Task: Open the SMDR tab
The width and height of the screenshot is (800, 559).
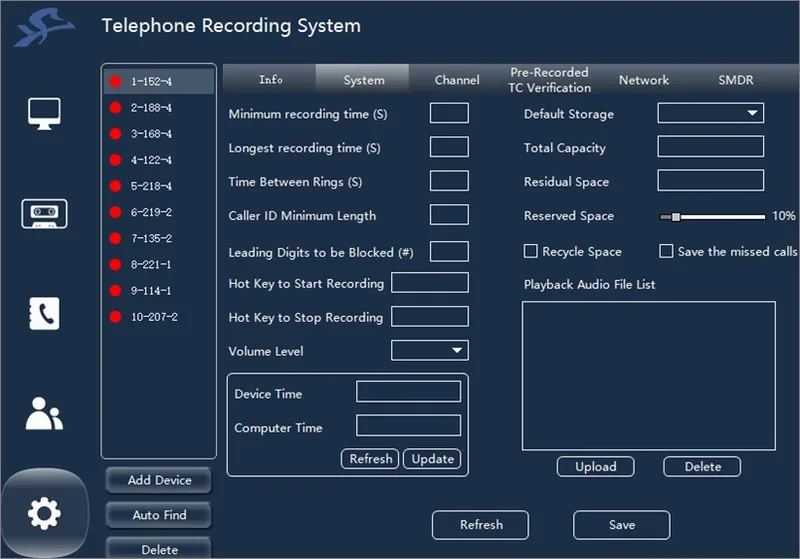Action: pyautogui.click(x=736, y=80)
